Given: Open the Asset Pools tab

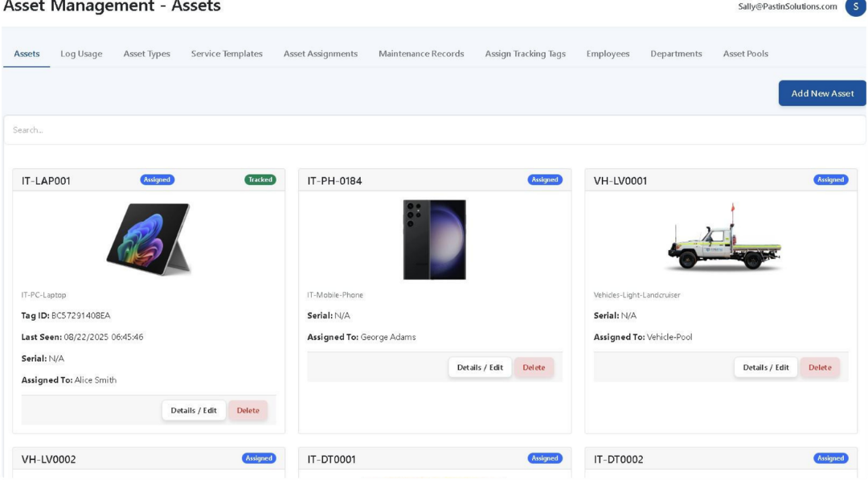Looking at the screenshot, I should click(x=746, y=53).
